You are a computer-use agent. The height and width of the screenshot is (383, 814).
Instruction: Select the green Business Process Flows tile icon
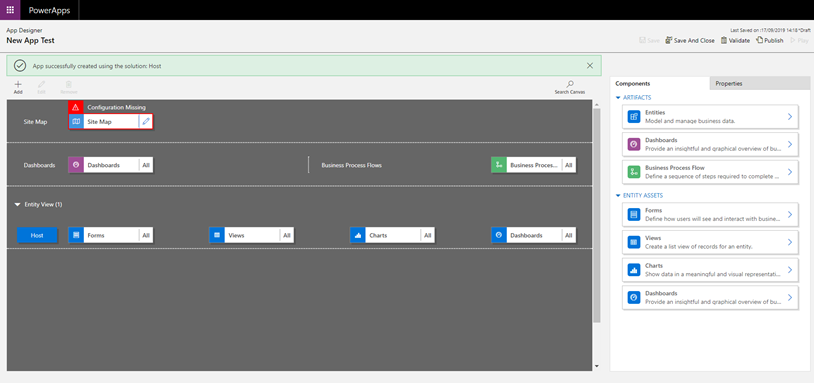pyautogui.click(x=499, y=165)
